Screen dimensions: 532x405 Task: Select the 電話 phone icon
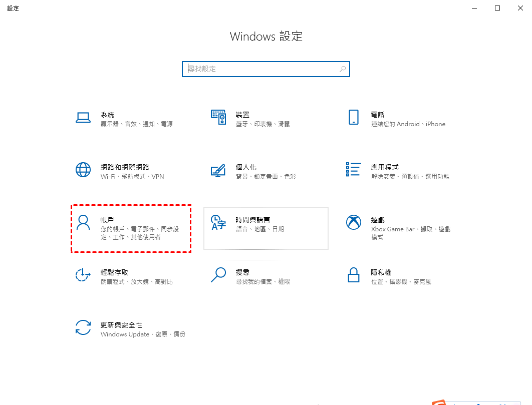[354, 117]
